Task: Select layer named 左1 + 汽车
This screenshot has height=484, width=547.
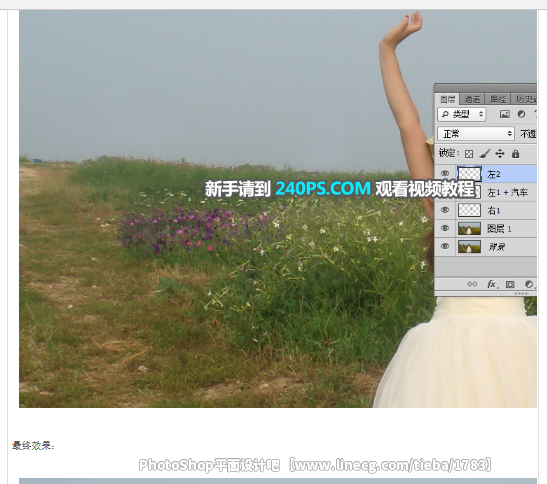Action: [x=507, y=192]
